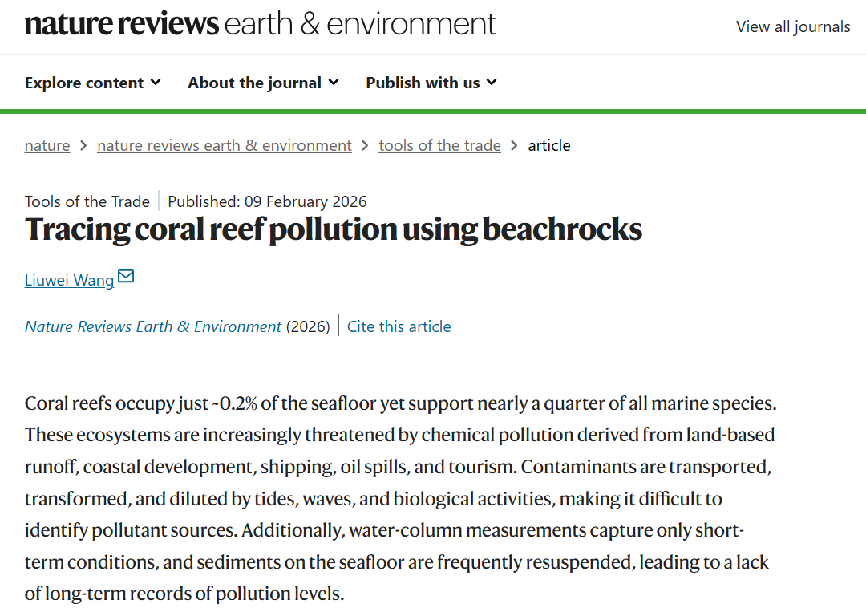Click the breadcrumb arrow right after 'nature'
The height and width of the screenshot is (616, 866).
pos(83,145)
